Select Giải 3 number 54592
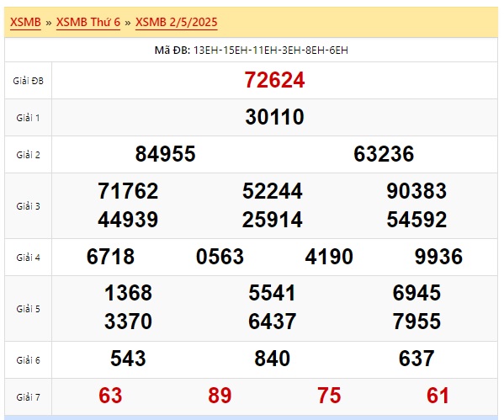 click(416, 220)
